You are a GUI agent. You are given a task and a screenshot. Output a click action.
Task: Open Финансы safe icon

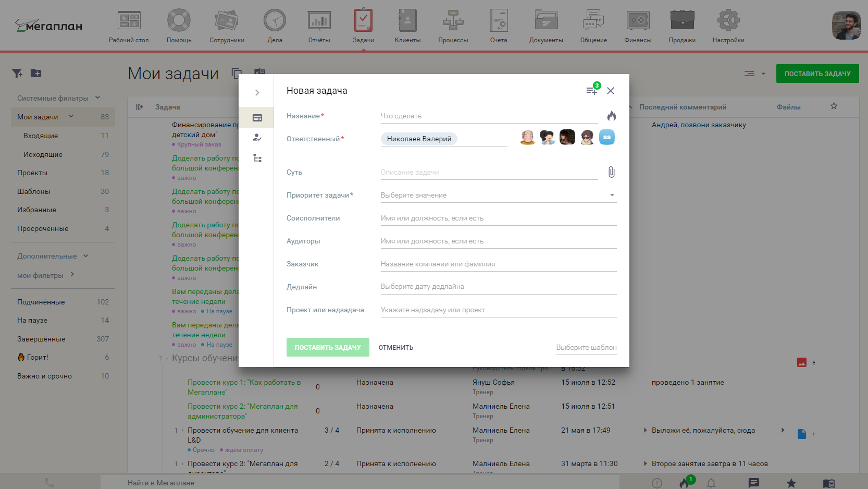click(x=638, y=26)
